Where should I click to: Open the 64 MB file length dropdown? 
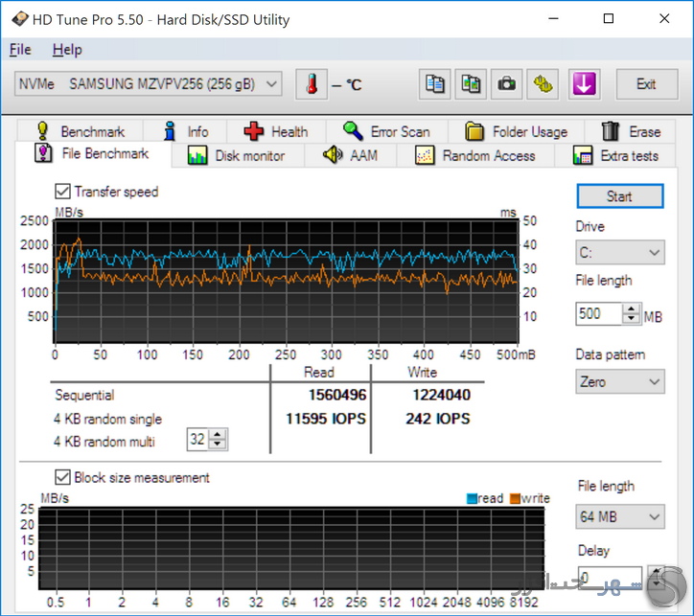point(619,516)
